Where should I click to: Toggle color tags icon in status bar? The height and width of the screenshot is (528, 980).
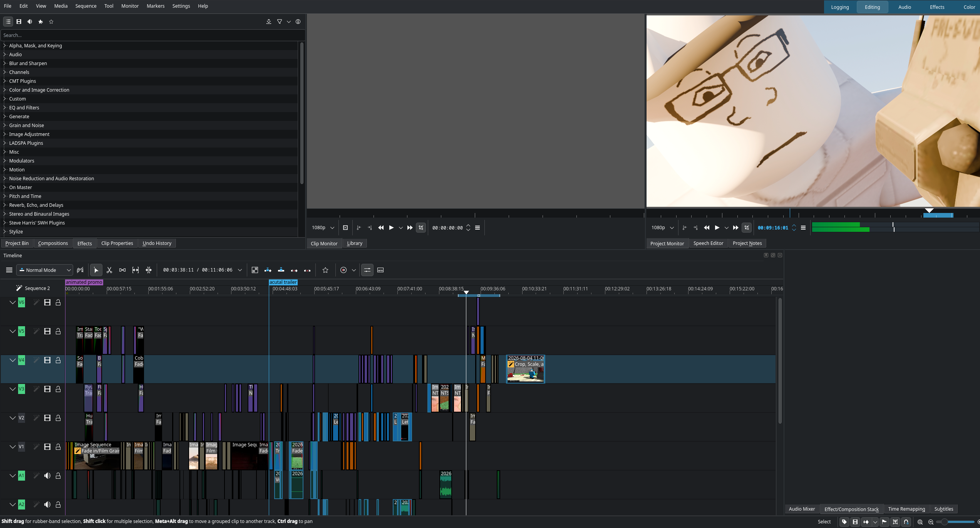pyautogui.click(x=844, y=522)
